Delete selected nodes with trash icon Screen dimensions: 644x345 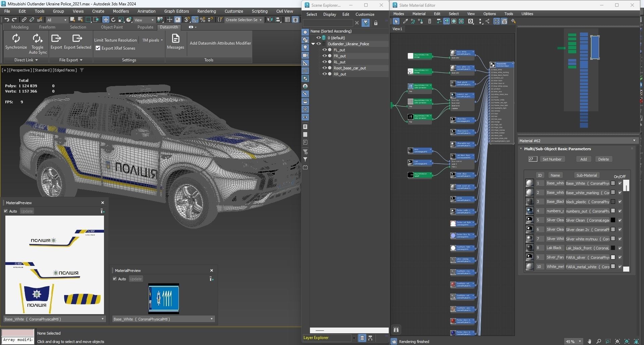[430, 21]
